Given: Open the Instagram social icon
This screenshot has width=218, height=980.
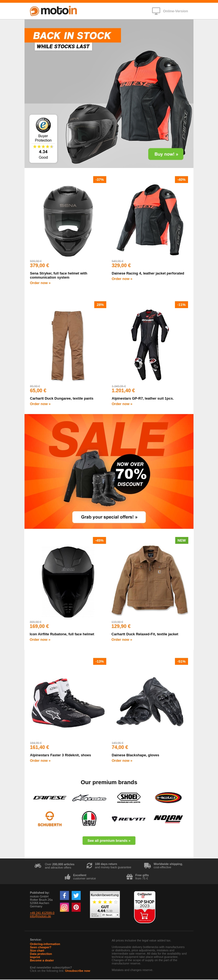Looking at the screenshot, I should (64, 907).
